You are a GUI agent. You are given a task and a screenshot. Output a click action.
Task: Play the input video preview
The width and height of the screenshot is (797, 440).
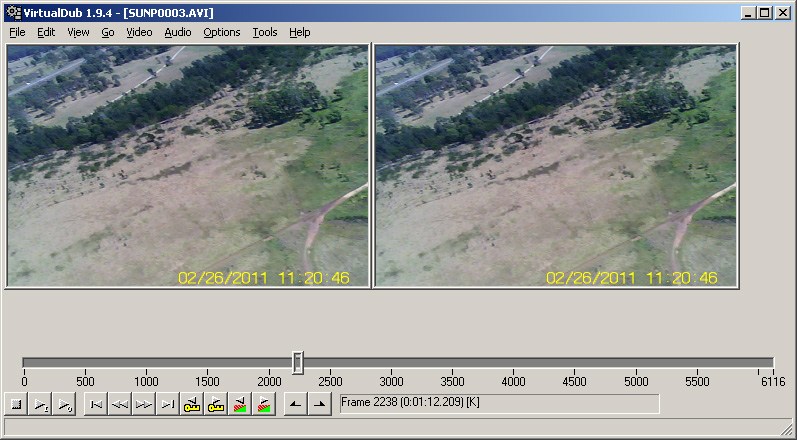(41, 404)
